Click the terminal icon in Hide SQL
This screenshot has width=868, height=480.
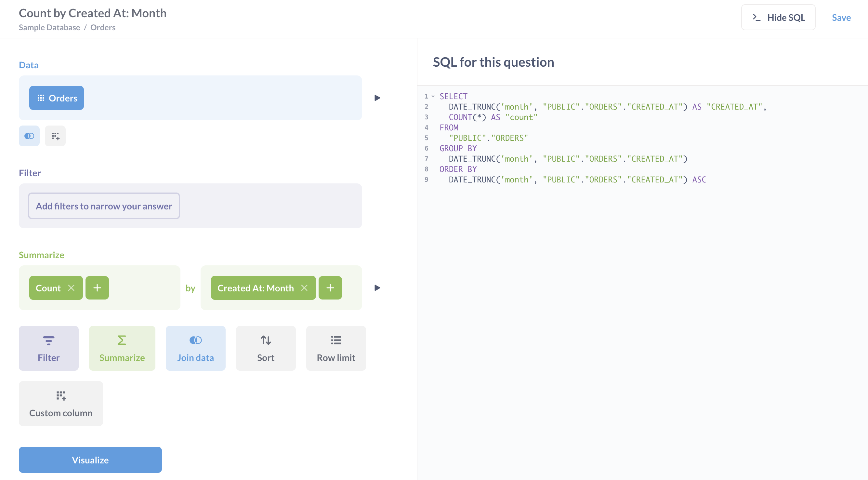(757, 17)
